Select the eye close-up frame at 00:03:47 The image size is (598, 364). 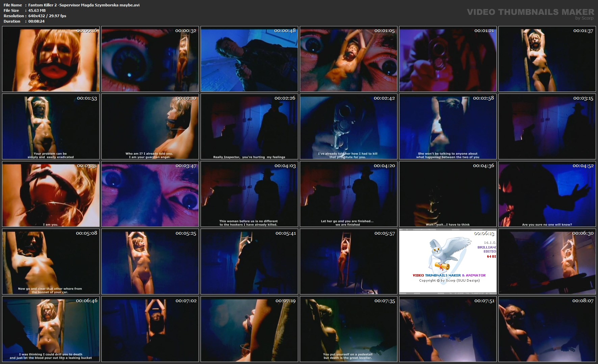(x=150, y=194)
